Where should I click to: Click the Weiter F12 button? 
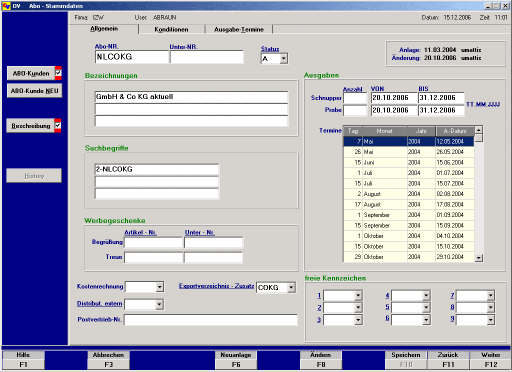[491, 360]
